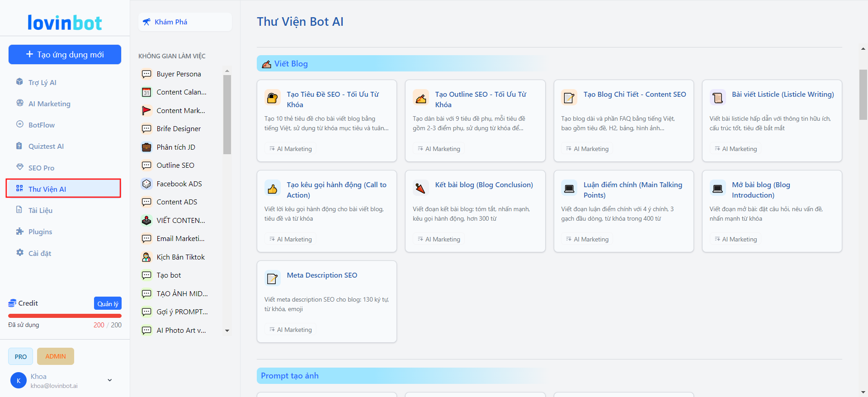Open the SEO Pro menu item

coord(41,168)
